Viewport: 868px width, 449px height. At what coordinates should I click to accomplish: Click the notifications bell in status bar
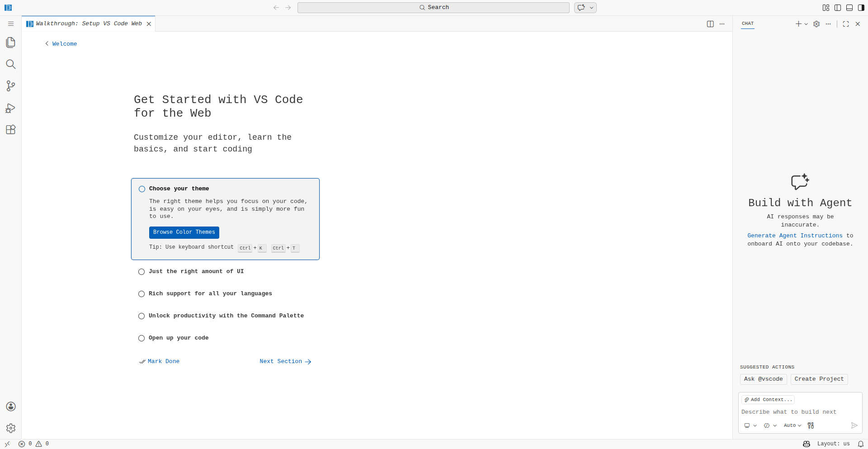pyautogui.click(x=861, y=444)
